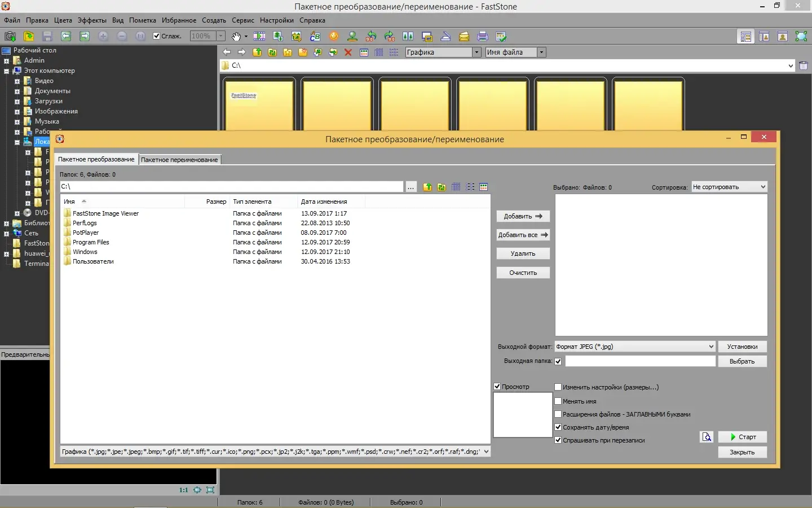The width and height of the screenshot is (812, 508).
Task: Click the settings checklist icon in toolbar
Action: pos(501,36)
